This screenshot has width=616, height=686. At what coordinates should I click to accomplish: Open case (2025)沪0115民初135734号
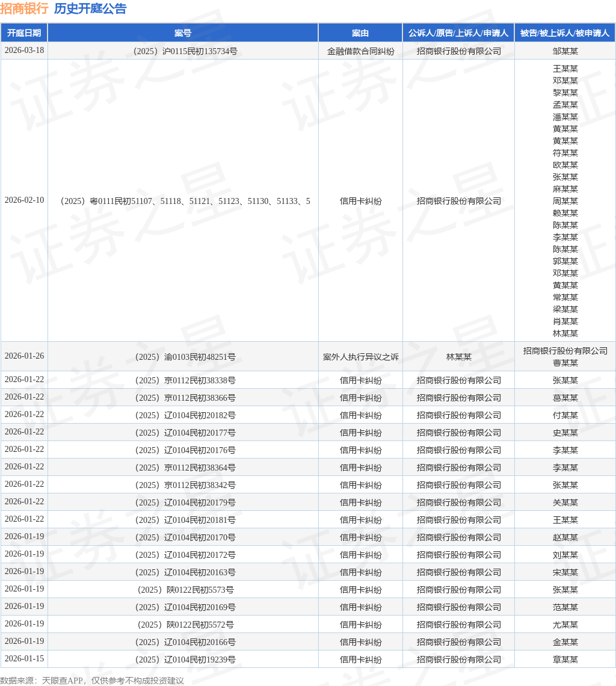[183, 51]
